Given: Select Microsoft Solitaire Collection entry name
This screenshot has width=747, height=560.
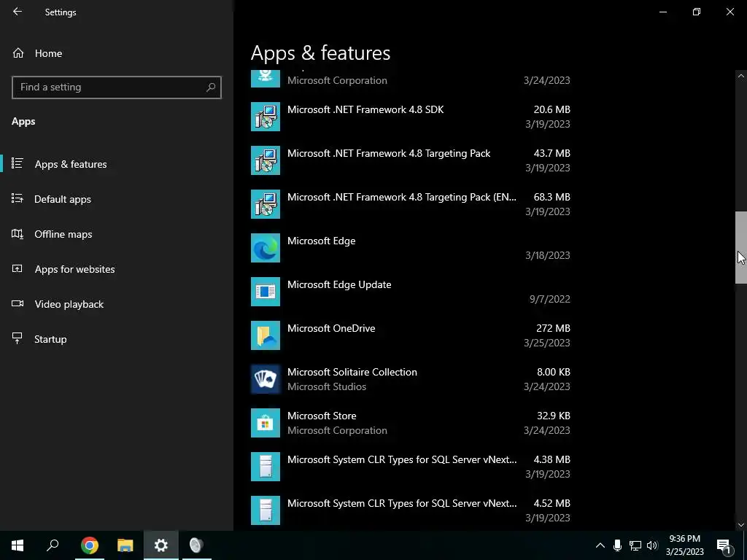Looking at the screenshot, I should pyautogui.click(x=352, y=373).
